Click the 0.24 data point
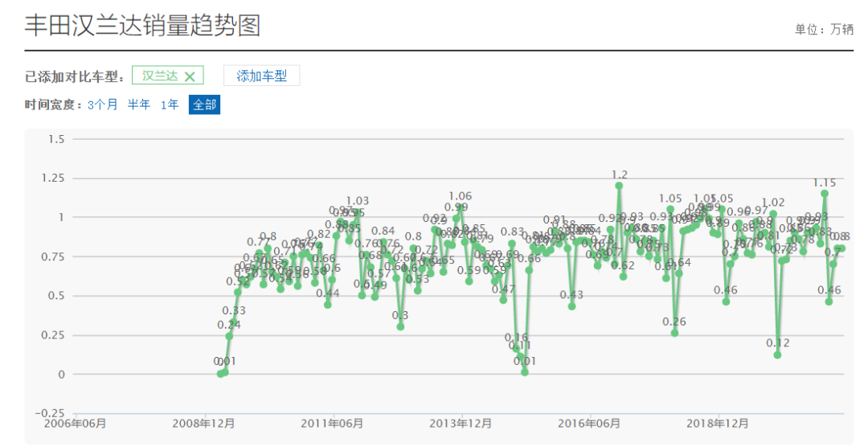This screenshot has width=868, height=447. click(x=229, y=336)
